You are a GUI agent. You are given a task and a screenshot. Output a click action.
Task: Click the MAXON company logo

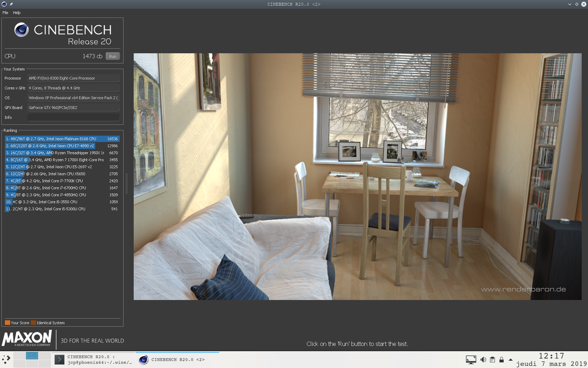[26, 339]
